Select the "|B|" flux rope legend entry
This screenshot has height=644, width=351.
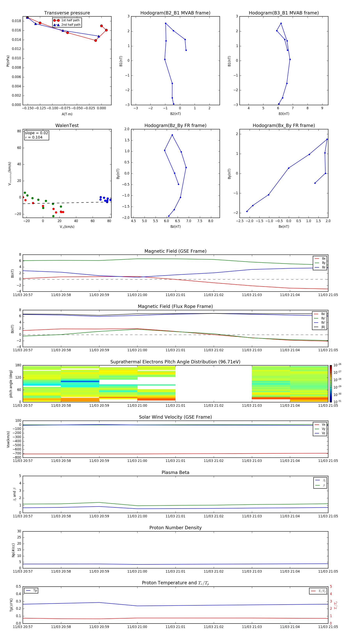pyautogui.click(x=320, y=327)
